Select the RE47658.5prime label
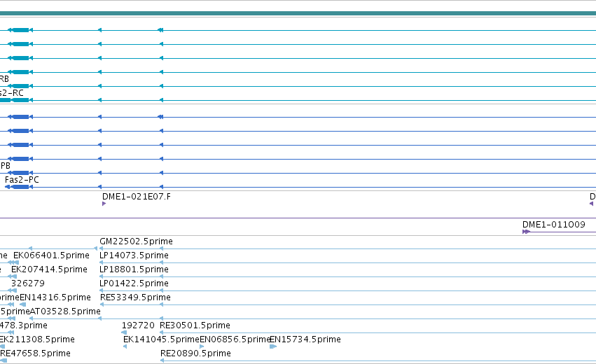This screenshot has height=364, width=596. (36, 353)
